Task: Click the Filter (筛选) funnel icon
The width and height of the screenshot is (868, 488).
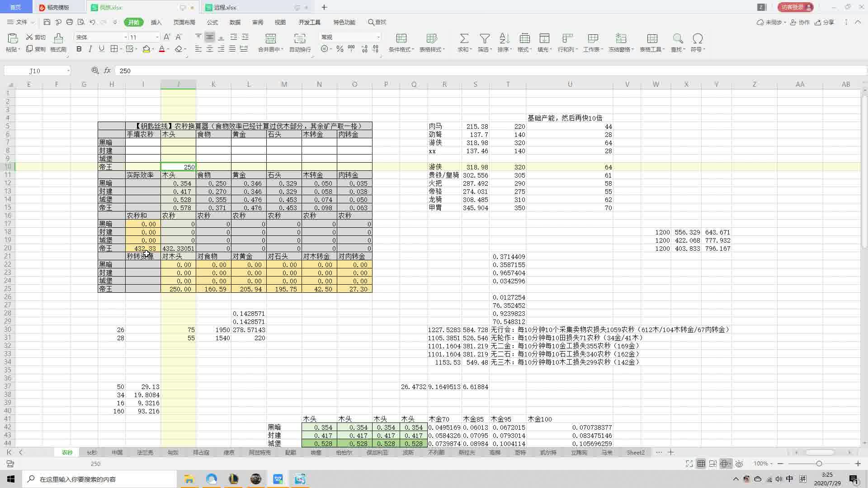Action: (485, 38)
